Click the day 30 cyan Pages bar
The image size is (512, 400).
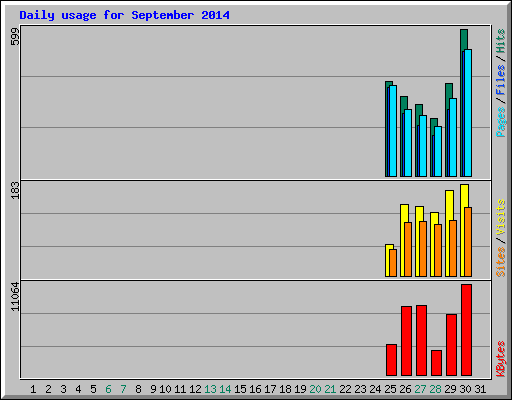point(468,113)
